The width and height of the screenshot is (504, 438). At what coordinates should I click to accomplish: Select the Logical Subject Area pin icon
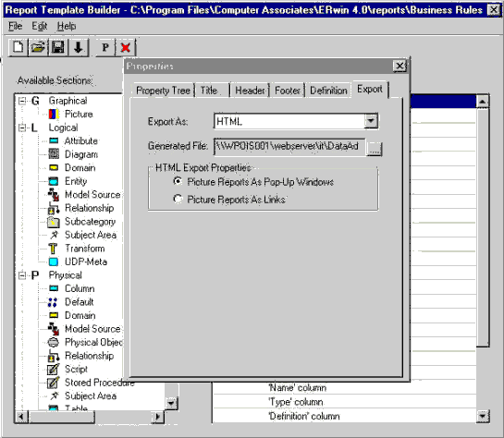click(x=54, y=235)
